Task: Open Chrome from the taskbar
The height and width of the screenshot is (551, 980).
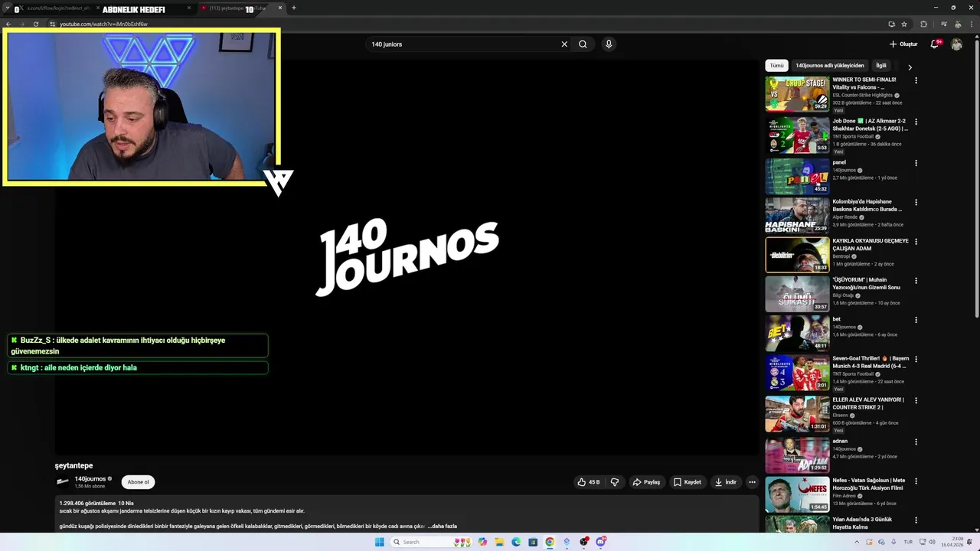Action: click(550, 542)
